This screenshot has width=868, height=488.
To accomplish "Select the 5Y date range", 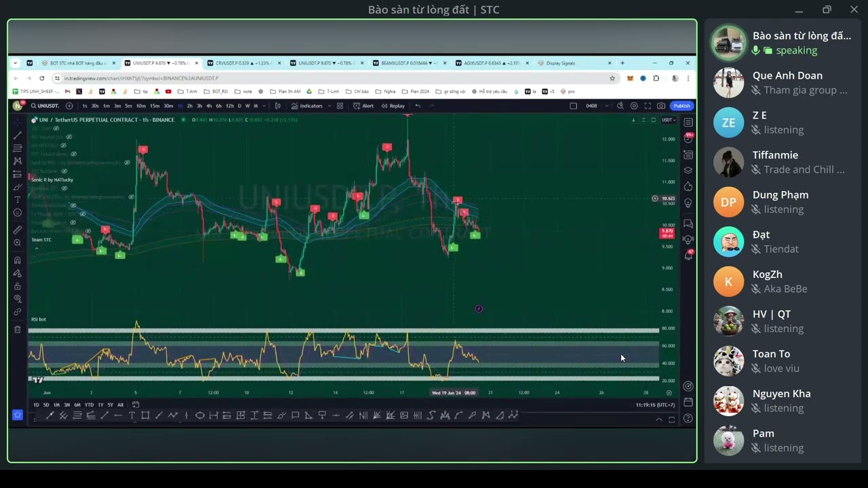I will point(110,405).
